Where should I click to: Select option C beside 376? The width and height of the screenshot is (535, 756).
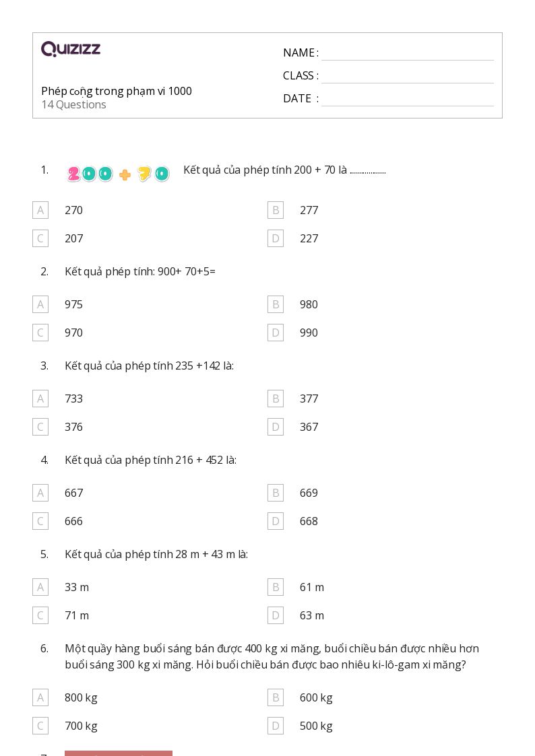(x=40, y=427)
